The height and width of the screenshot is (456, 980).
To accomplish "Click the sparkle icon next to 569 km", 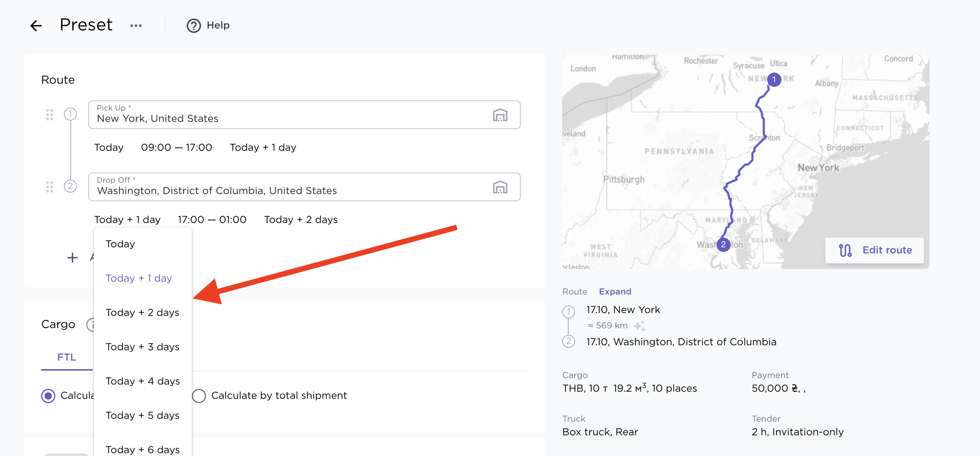I will (x=640, y=326).
